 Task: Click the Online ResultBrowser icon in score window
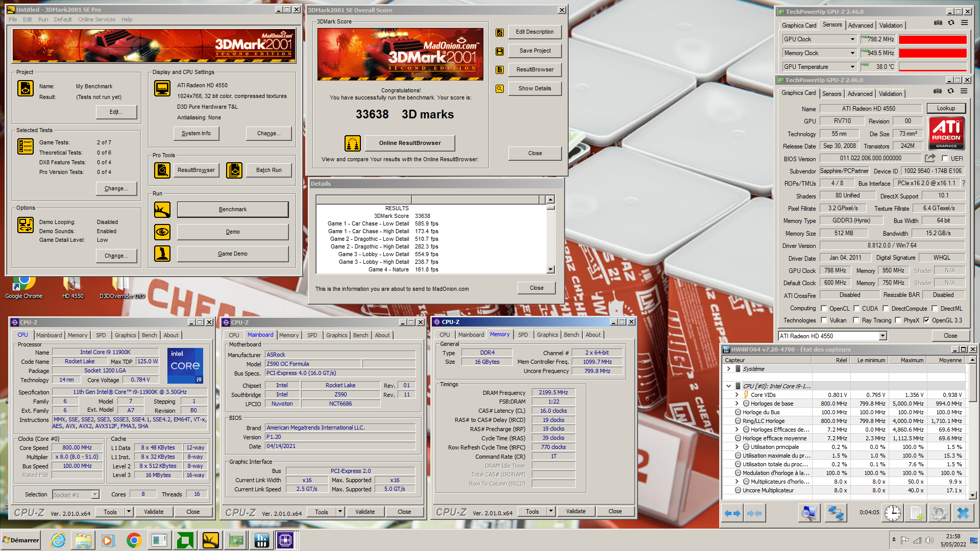[353, 143]
